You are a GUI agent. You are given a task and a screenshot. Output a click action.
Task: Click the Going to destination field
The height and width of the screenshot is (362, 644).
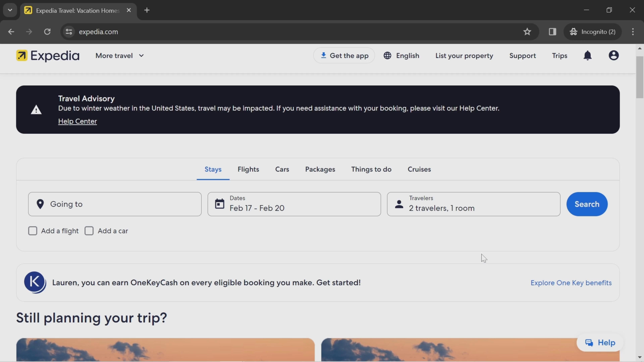115,204
